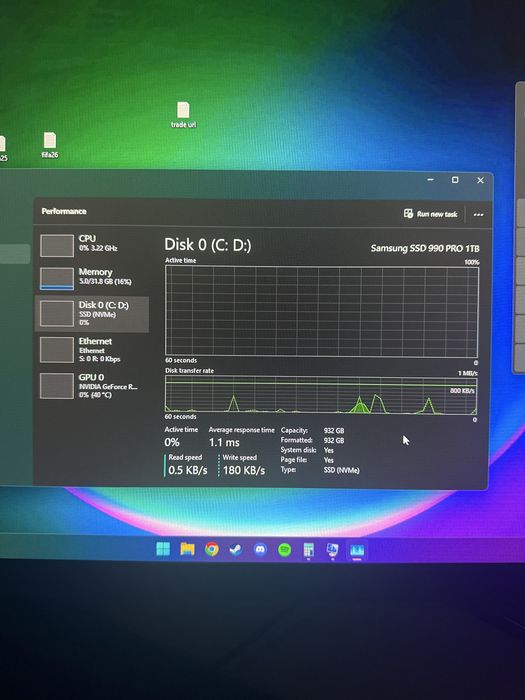
Task: Click the Capacity '932 GB' value
Action: [334, 431]
